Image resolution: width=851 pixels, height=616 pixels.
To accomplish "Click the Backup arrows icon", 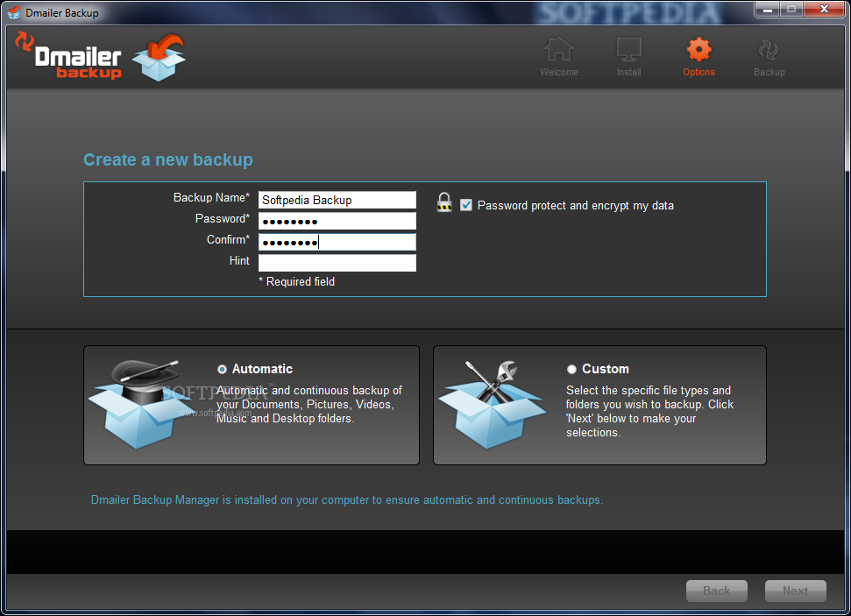I will (769, 50).
